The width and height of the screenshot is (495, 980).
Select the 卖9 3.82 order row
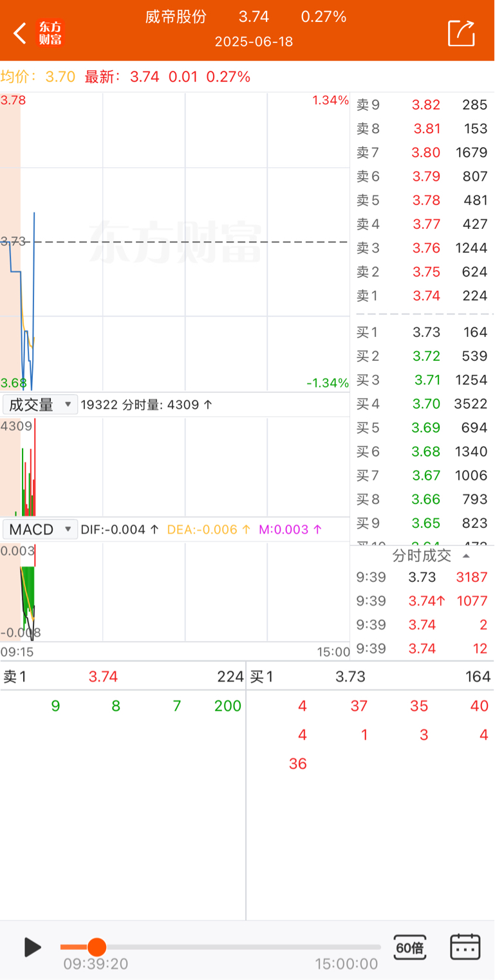422,105
